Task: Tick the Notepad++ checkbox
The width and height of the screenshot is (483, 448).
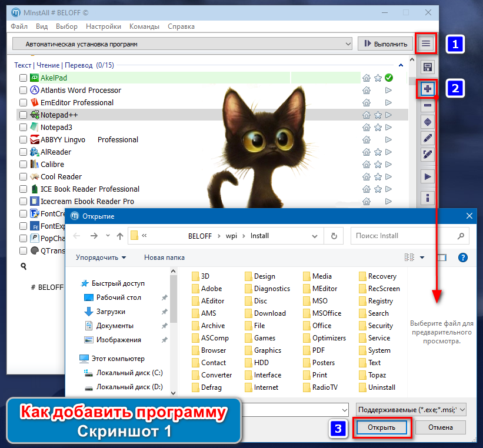Action: coord(23,115)
